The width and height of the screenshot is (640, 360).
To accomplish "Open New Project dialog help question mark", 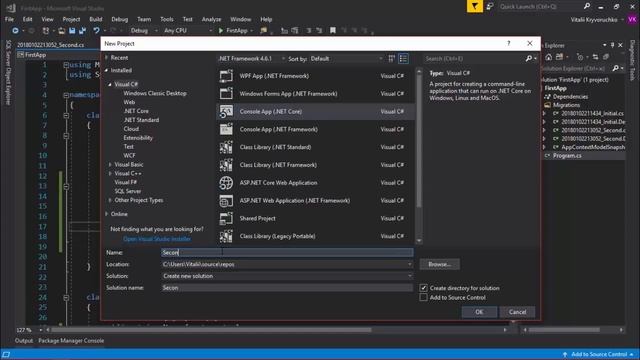I will pos(509,43).
